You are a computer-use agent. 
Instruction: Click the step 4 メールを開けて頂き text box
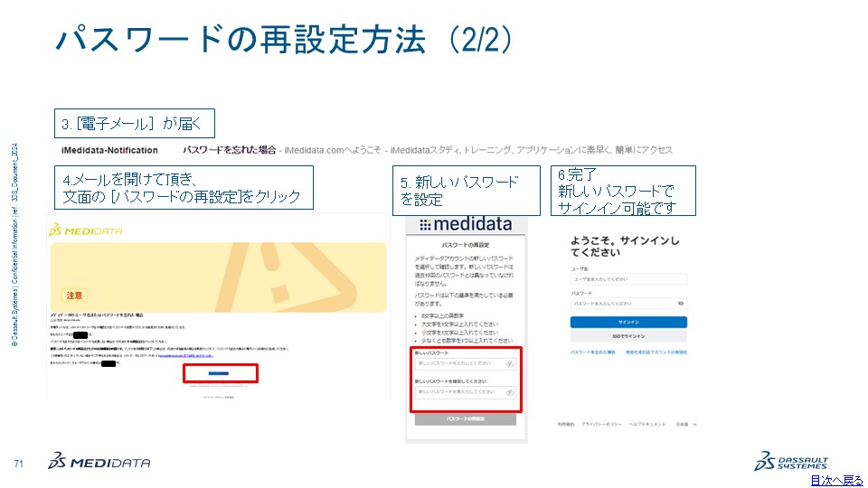click(184, 188)
